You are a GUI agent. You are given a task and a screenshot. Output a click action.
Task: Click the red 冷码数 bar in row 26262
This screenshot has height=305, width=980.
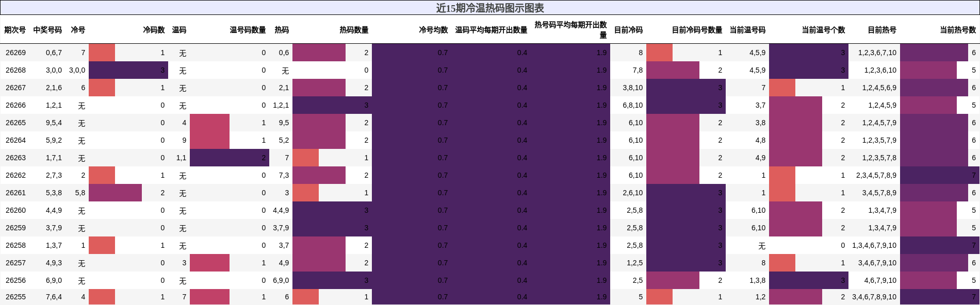tap(102, 175)
